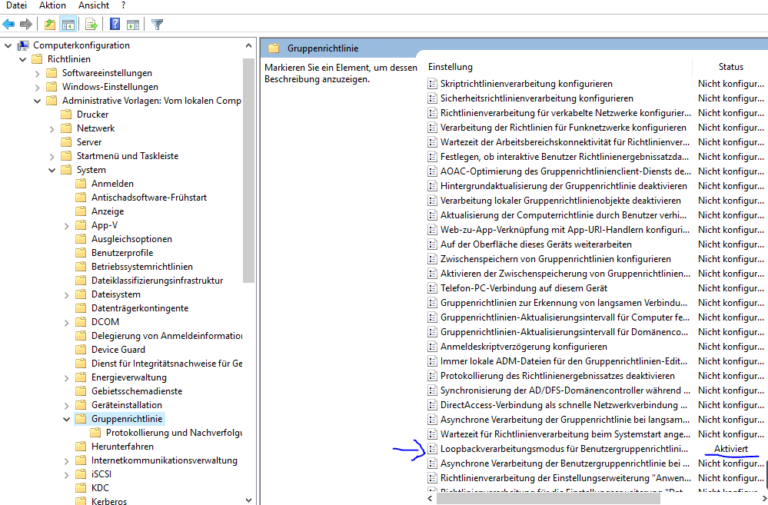Click the folder Up one level icon
768x505 pixels.
coord(50,24)
